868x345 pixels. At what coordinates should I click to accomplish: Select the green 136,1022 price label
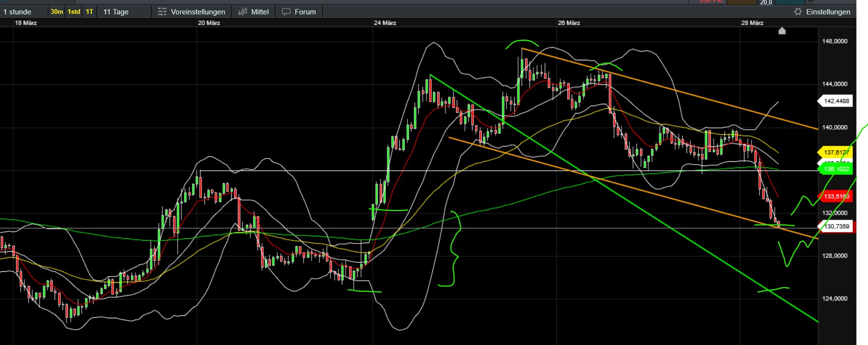pyautogui.click(x=836, y=169)
